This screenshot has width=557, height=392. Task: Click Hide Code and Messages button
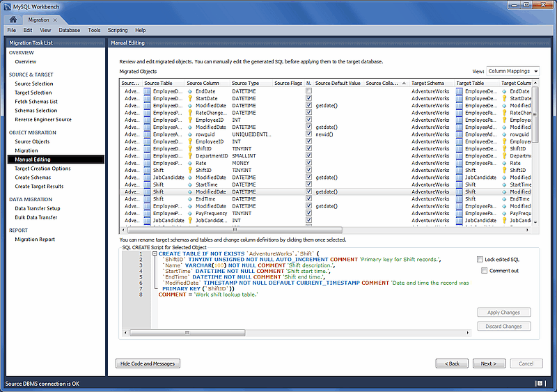(148, 363)
